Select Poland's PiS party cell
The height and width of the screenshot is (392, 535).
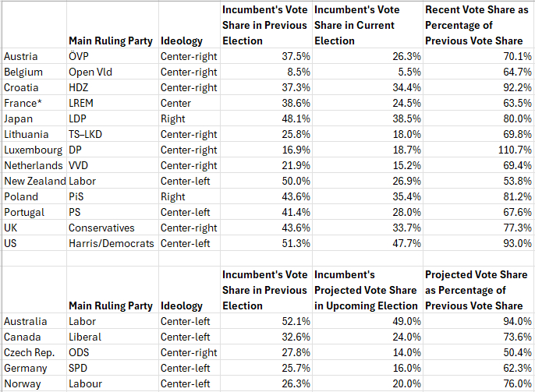112,196
